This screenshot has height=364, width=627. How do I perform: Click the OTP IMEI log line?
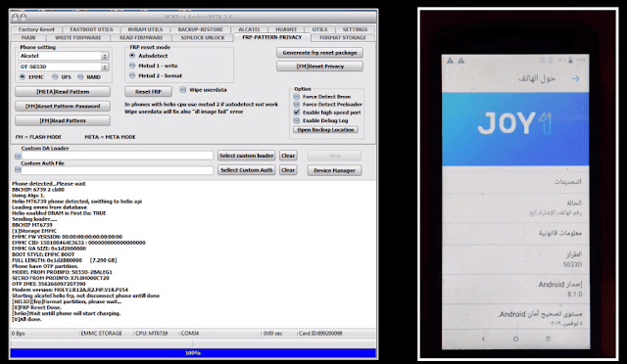coord(49,284)
